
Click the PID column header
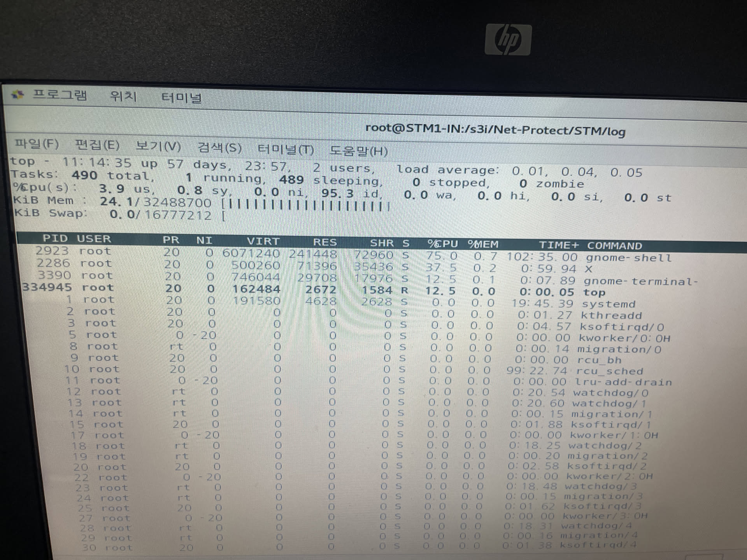coord(55,238)
